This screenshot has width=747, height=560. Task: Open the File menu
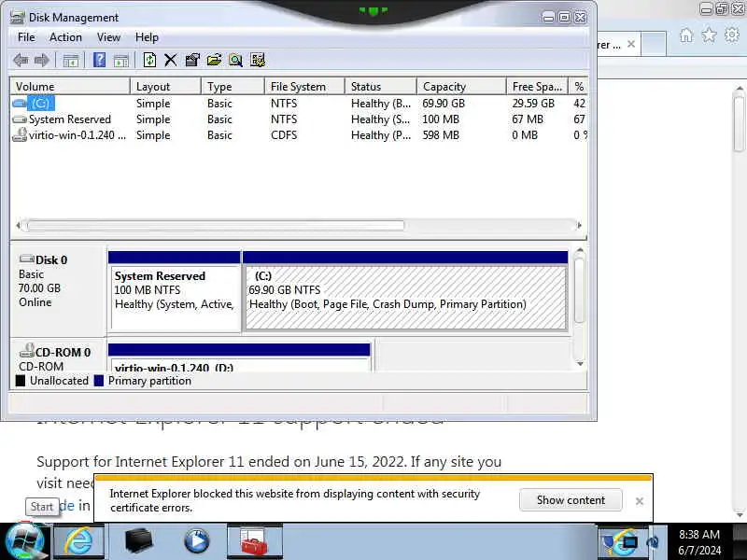(26, 37)
